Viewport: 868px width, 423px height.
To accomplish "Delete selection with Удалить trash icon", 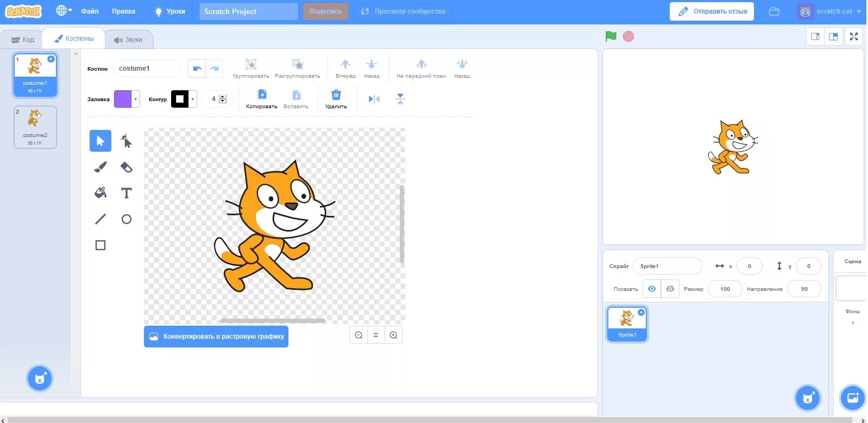I will (x=336, y=95).
